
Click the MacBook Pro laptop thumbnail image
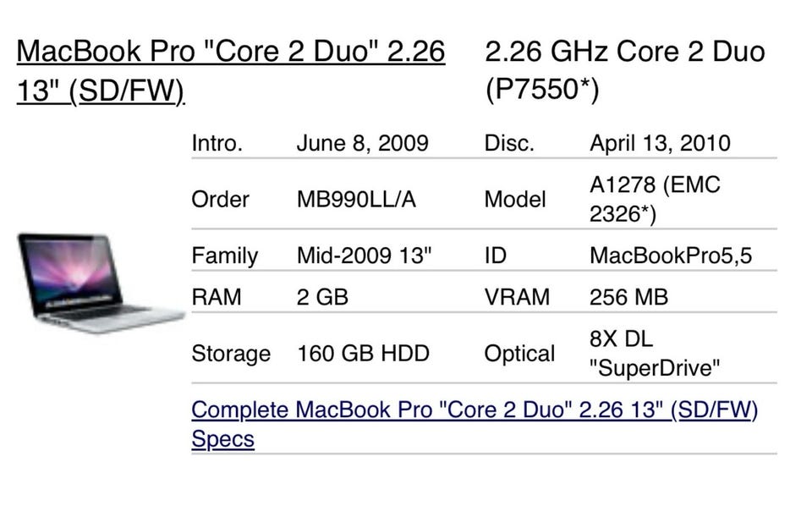(x=99, y=283)
